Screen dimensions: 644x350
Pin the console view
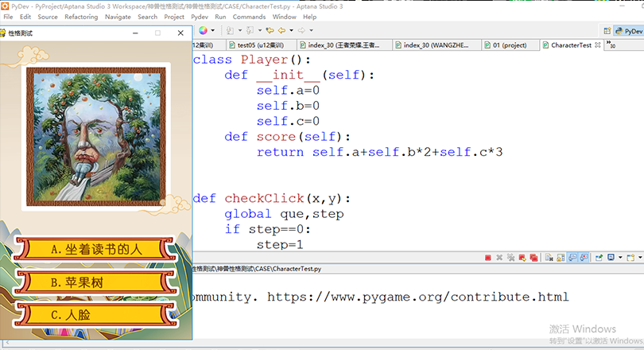pos(597,258)
